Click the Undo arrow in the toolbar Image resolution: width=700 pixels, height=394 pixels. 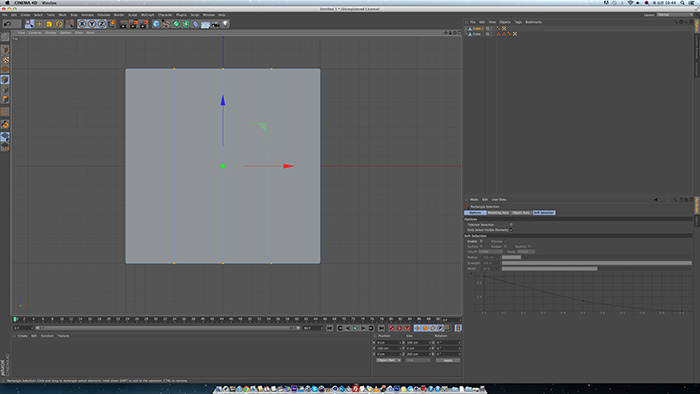click(x=8, y=24)
